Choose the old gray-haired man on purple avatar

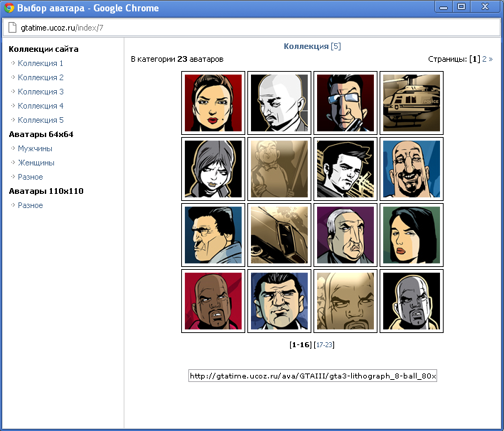click(x=345, y=235)
